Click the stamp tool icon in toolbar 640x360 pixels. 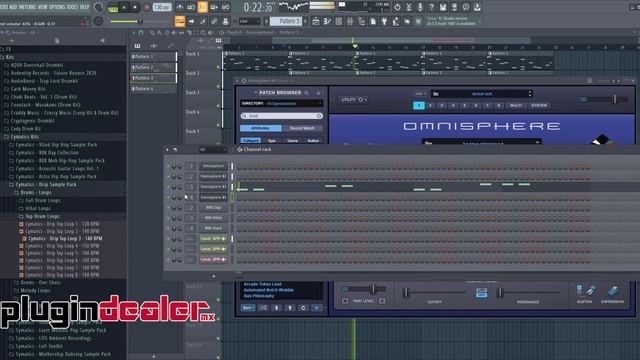point(225,21)
